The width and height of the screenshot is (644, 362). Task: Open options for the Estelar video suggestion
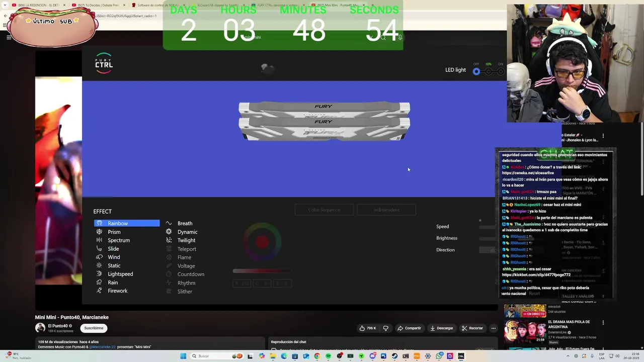pos(603,136)
